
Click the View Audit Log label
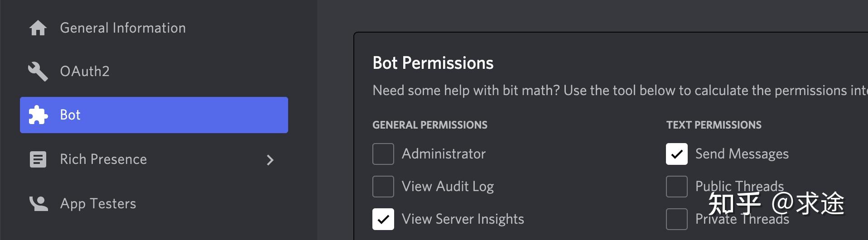(x=448, y=187)
